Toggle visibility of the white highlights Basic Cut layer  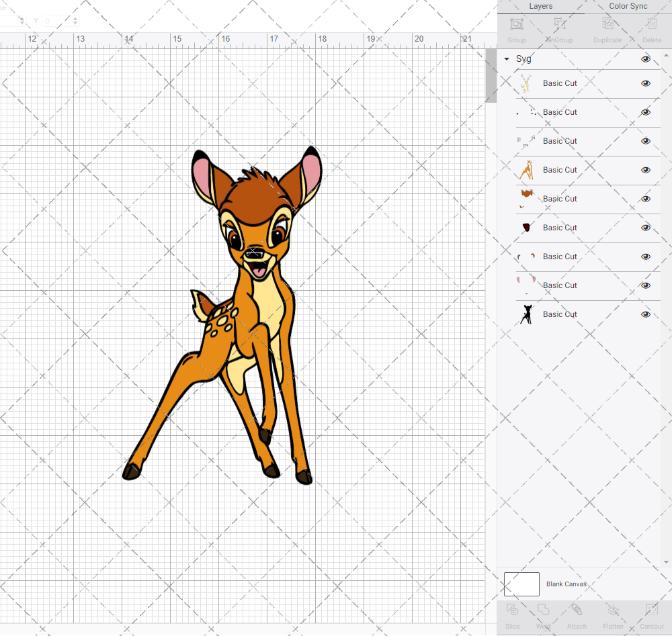pos(646,141)
